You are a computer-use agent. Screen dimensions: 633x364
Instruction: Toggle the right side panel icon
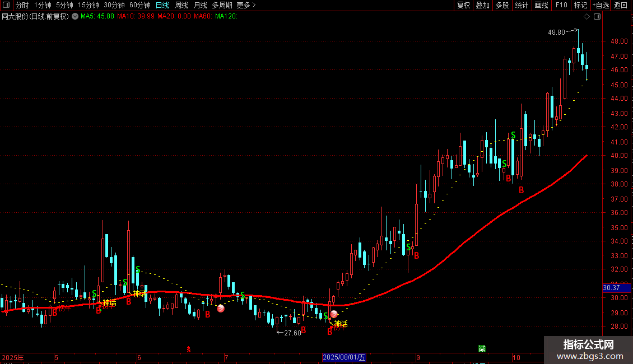597,17
